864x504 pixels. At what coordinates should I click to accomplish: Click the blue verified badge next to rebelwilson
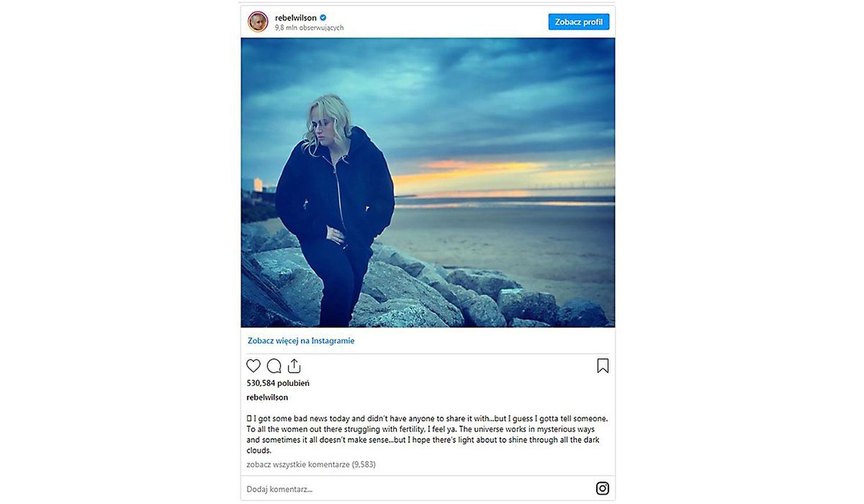[x=323, y=18]
